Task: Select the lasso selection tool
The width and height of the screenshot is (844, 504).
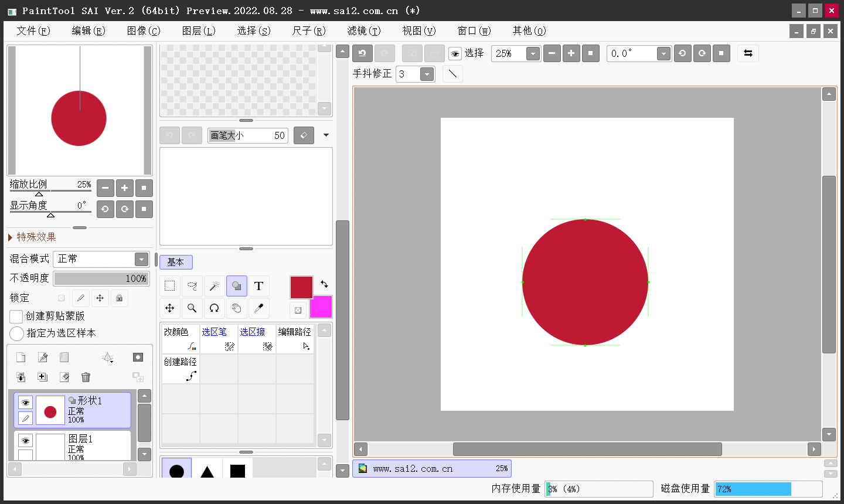Action: click(192, 286)
